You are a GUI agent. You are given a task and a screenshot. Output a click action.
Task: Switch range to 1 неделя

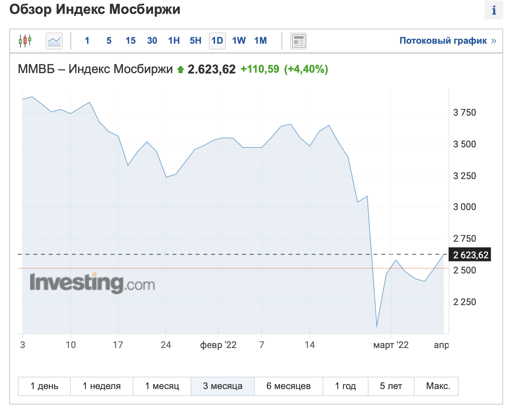click(x=102, y=386)
